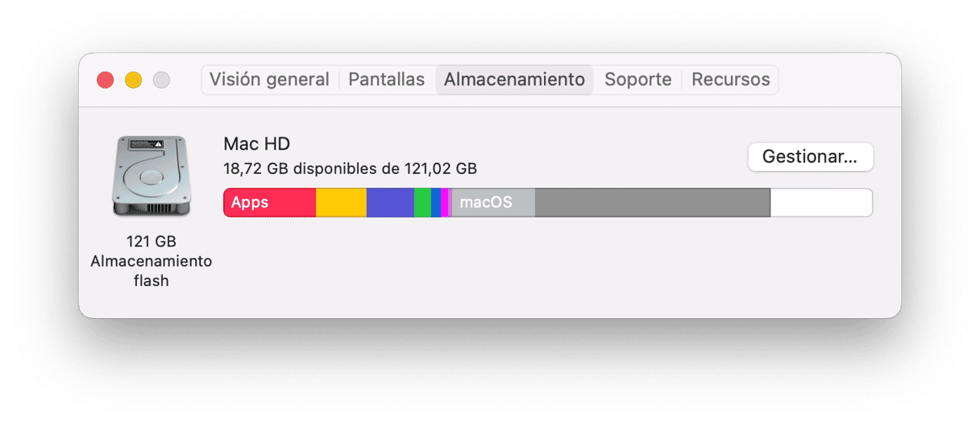Click the purple storage bar segment

[x=390, y=203]
